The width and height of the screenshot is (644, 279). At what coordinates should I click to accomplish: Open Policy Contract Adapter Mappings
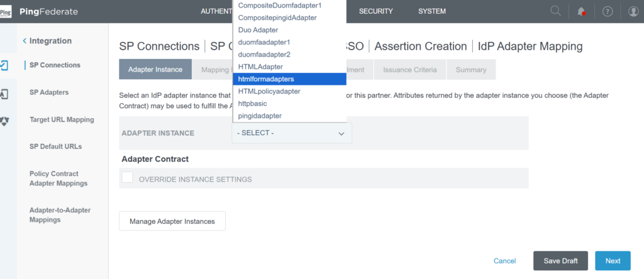pyautogui.click(x=58, y=178)
